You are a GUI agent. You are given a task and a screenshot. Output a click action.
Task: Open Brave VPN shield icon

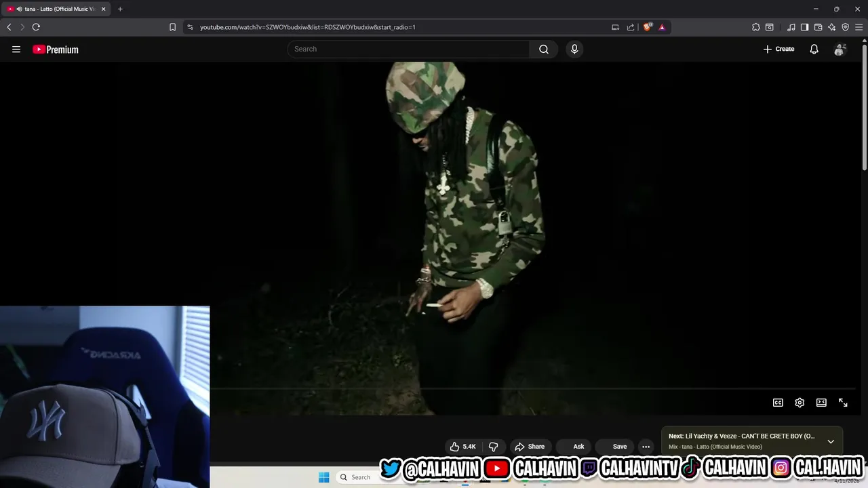coord(845,27)
